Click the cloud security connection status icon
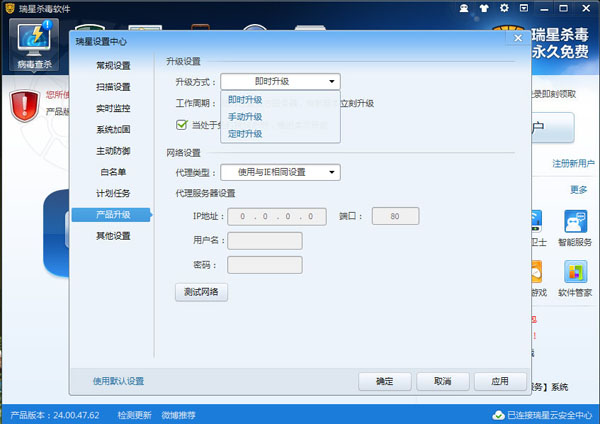 (497, 415)
